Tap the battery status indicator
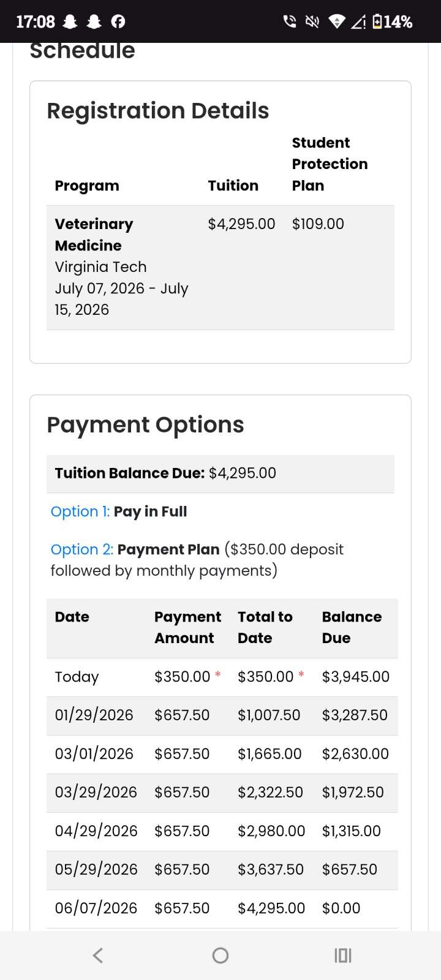This screenshot has width=441, height=980. [392, 22]
